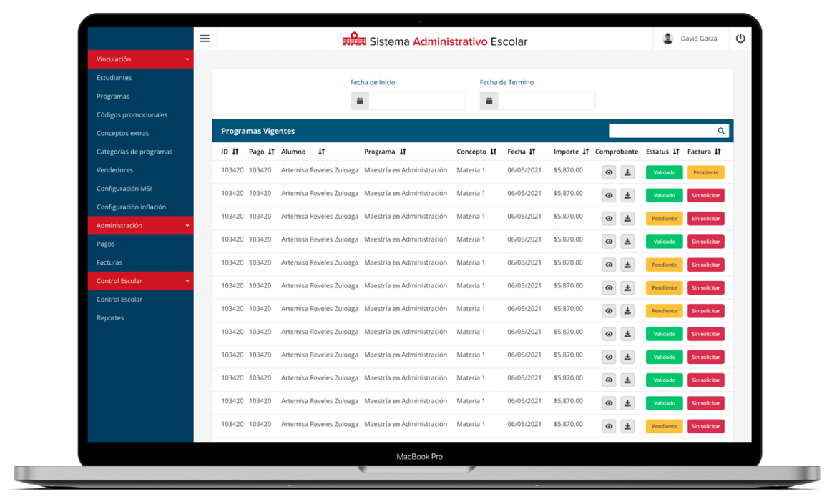Click the hamburger menu icon
Screen dimensions: 837x504
click(x=205, y=39)
